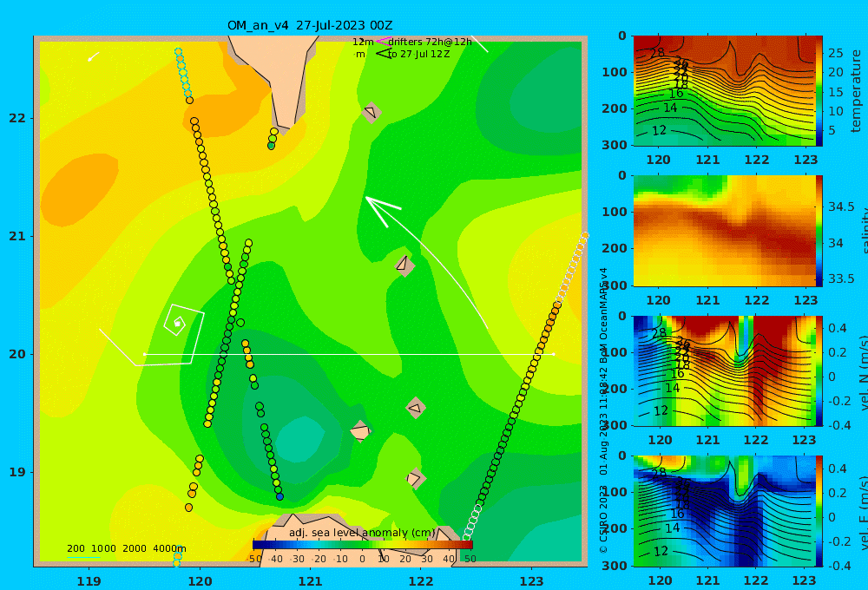Select the island marker near 20.8N 121.9E
The width and height of the screenshot is (868, 590).
[404, 265]
